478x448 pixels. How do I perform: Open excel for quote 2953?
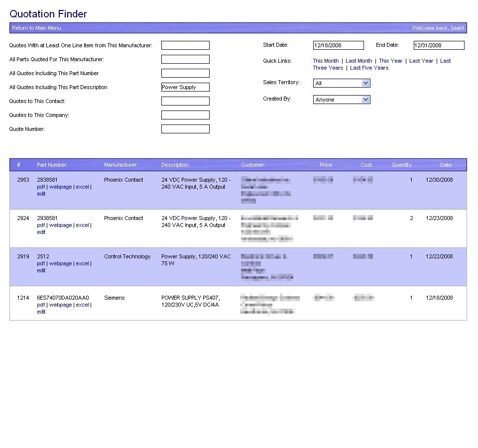pyautogui.click(x=82, y=187)
